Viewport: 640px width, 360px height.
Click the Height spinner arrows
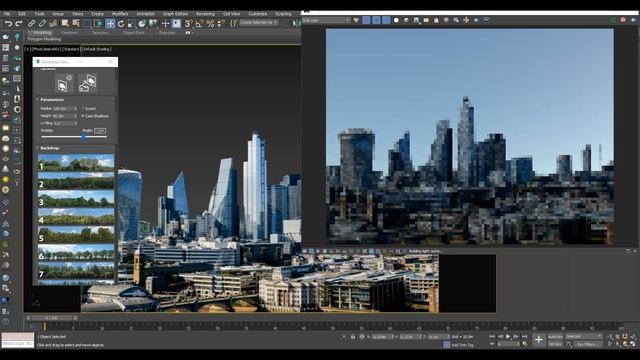(76, 116)
